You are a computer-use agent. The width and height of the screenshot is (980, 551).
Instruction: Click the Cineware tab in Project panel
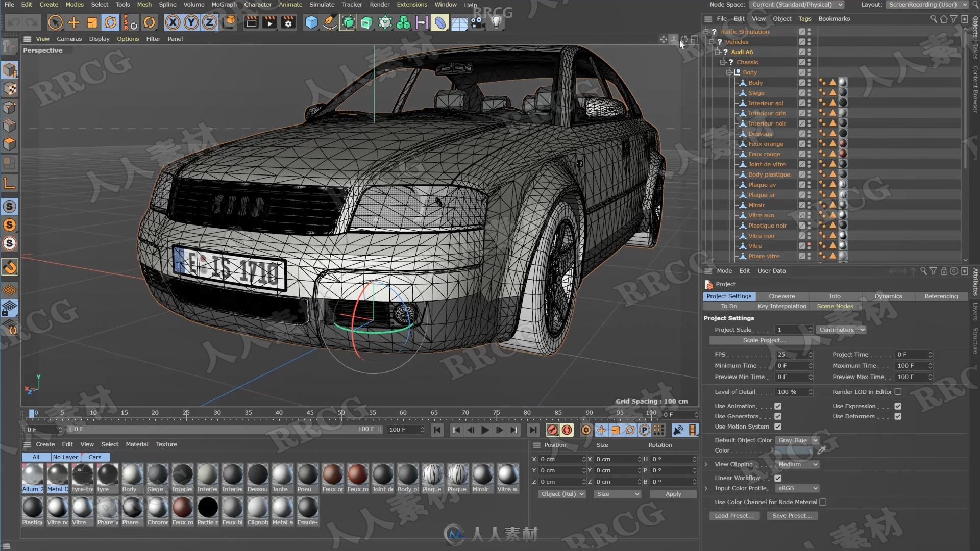(x=781, y=296)
